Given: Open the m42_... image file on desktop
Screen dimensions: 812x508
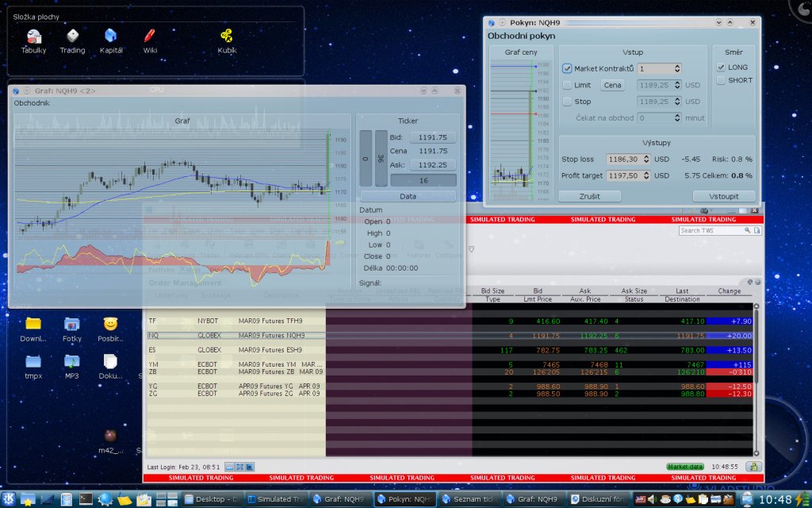Looking at the screenshot, I should 110,441.
